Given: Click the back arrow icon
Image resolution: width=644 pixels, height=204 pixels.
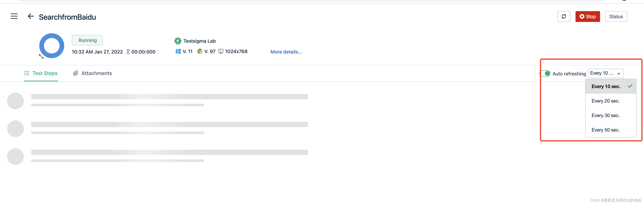Looking at the screenshot, I should click(x=31, y=17).
